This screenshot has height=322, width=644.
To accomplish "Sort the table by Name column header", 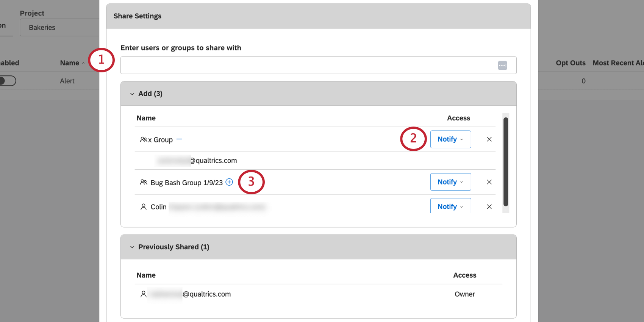I will click(x=70, y=63).
